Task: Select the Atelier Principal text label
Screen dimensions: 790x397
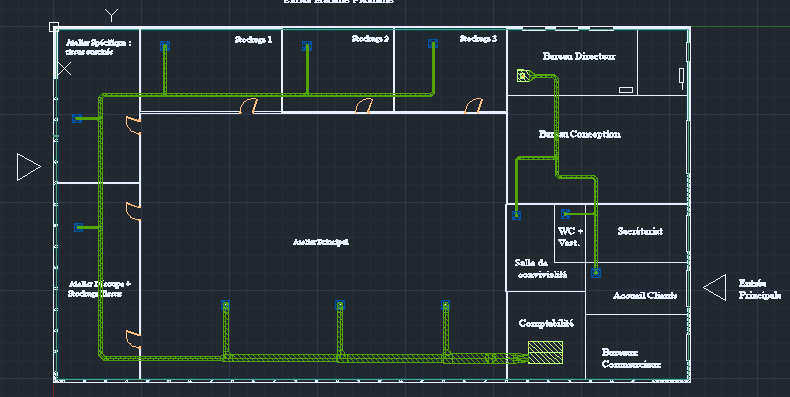Action: pos(321,242)
